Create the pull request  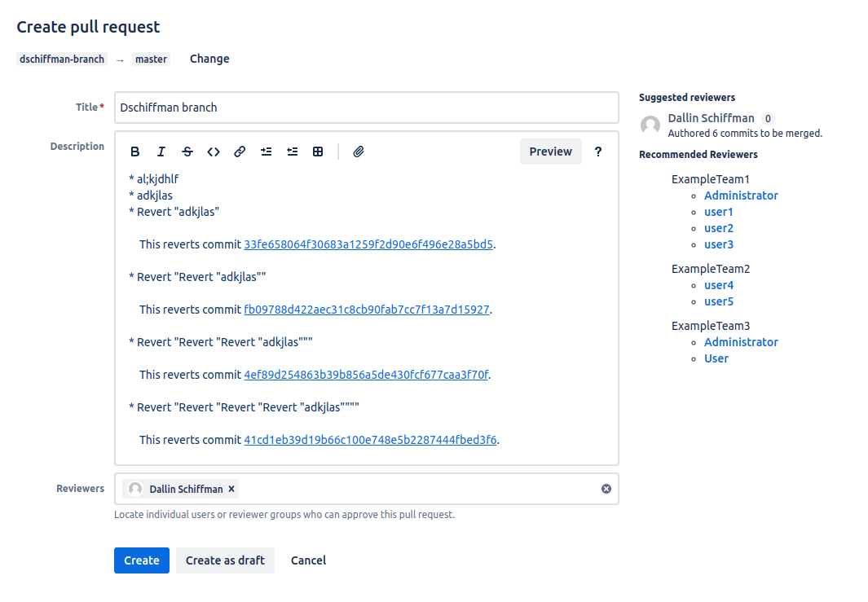[142, 560]
